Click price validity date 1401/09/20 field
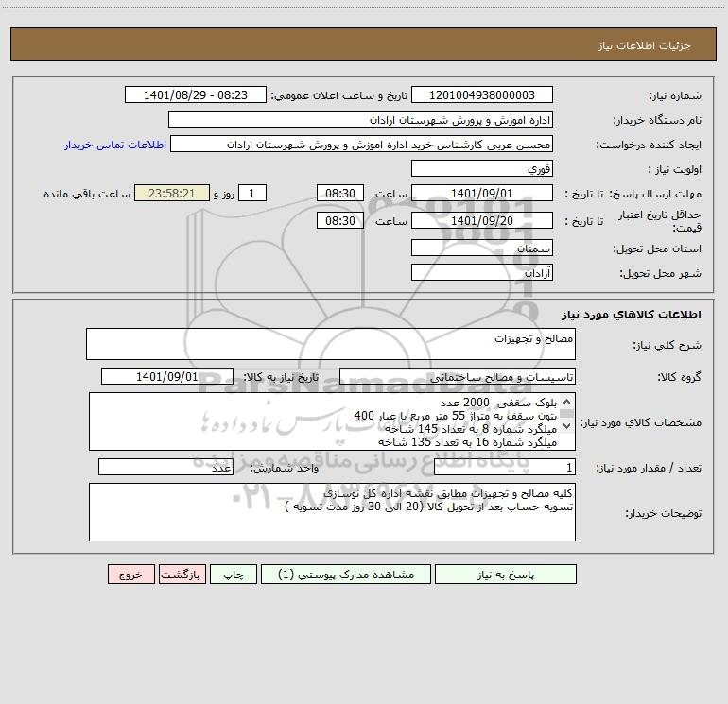The height and width of the screenshot is (704, 728). (482, 220)
